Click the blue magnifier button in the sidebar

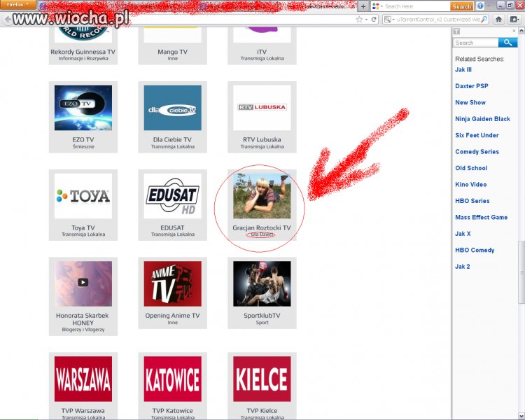(507, 43)
